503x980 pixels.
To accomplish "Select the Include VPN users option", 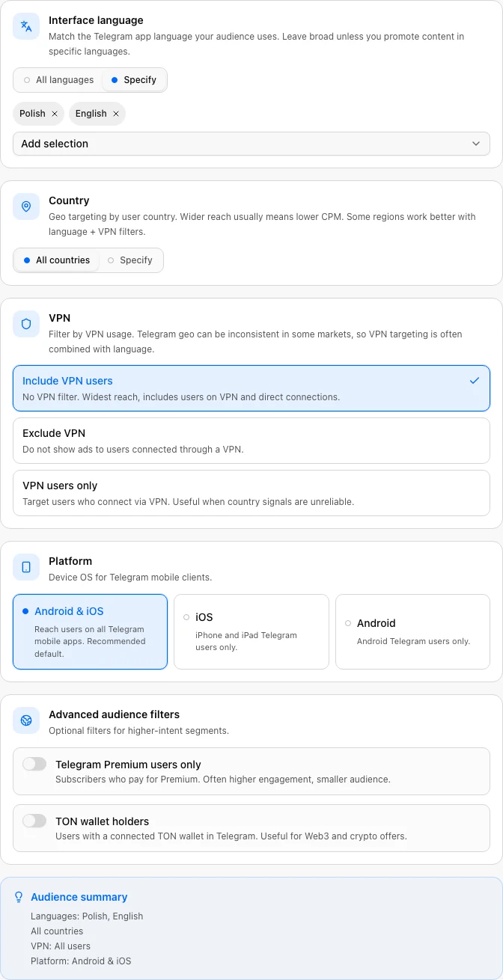I will pyautogui.click(x=251, y=388).
